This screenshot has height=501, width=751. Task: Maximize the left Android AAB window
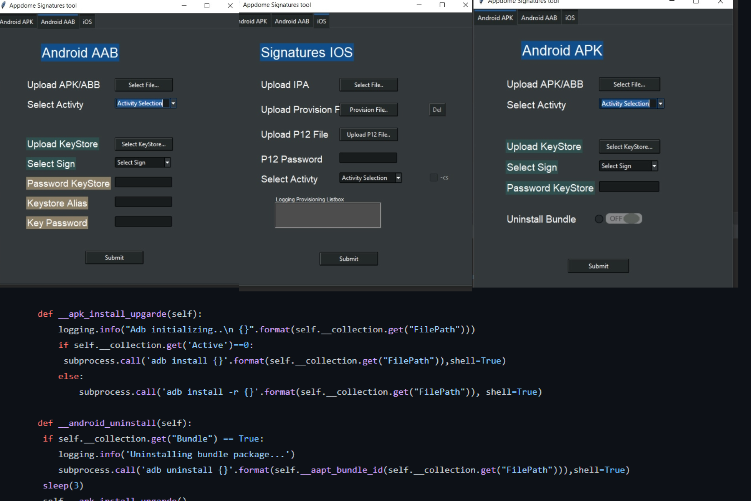pos(207,5)
